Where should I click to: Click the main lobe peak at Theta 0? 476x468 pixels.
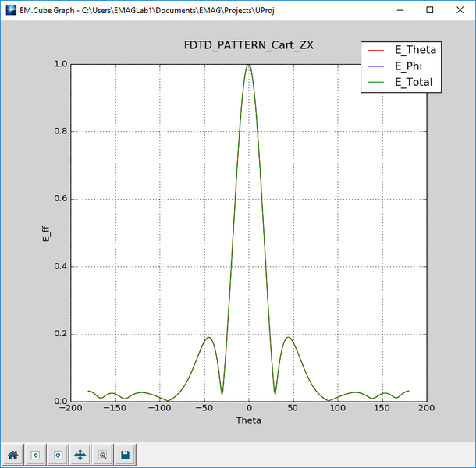click(x=249, y=65)
